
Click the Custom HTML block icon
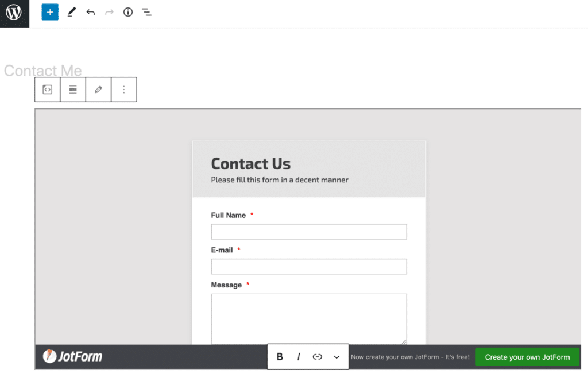coord(47,90)
